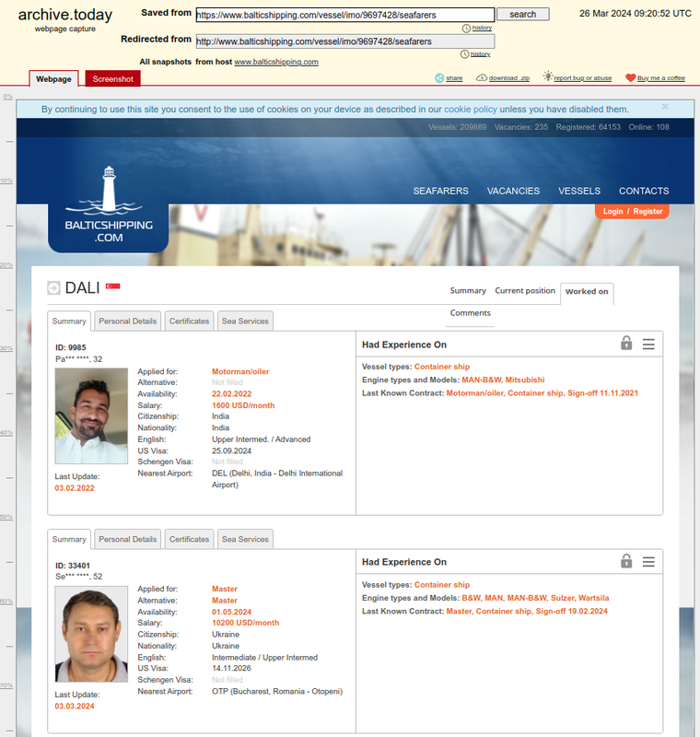Select Summary tab for seafarer 9985
This screenshot has height=737, width=700.
tap(69, 321)
